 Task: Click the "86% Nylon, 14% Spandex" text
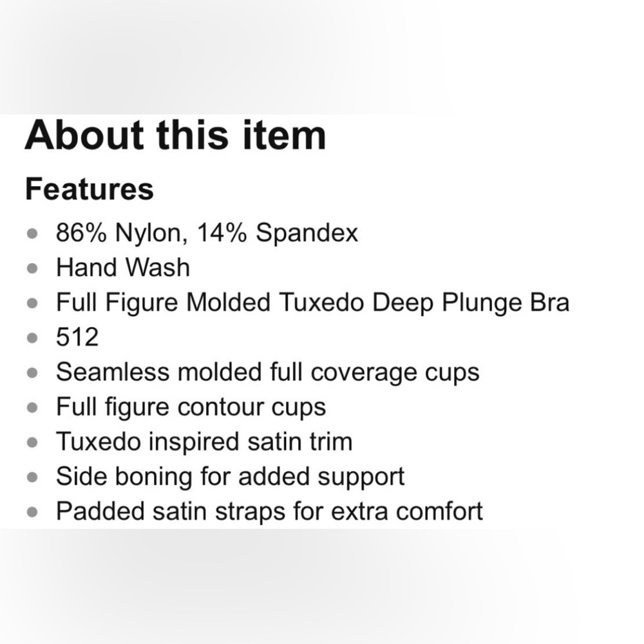(x=207, y=232)
